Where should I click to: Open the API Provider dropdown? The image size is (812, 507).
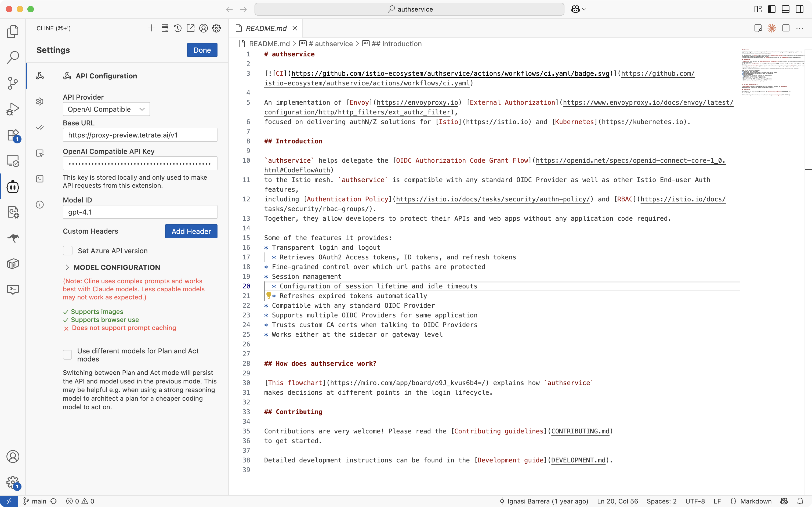(x=106, y=109)
